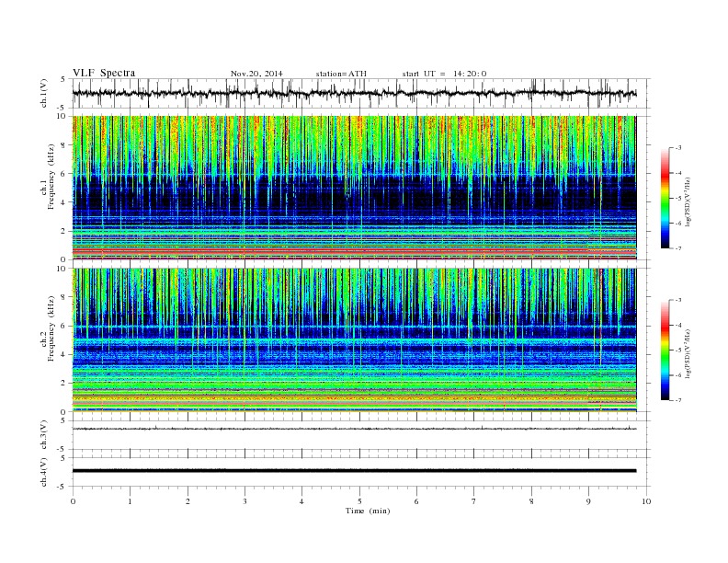
Task: Click the "-5" voltage tick on ch.4 panel
Action: [x=63, y=487]
